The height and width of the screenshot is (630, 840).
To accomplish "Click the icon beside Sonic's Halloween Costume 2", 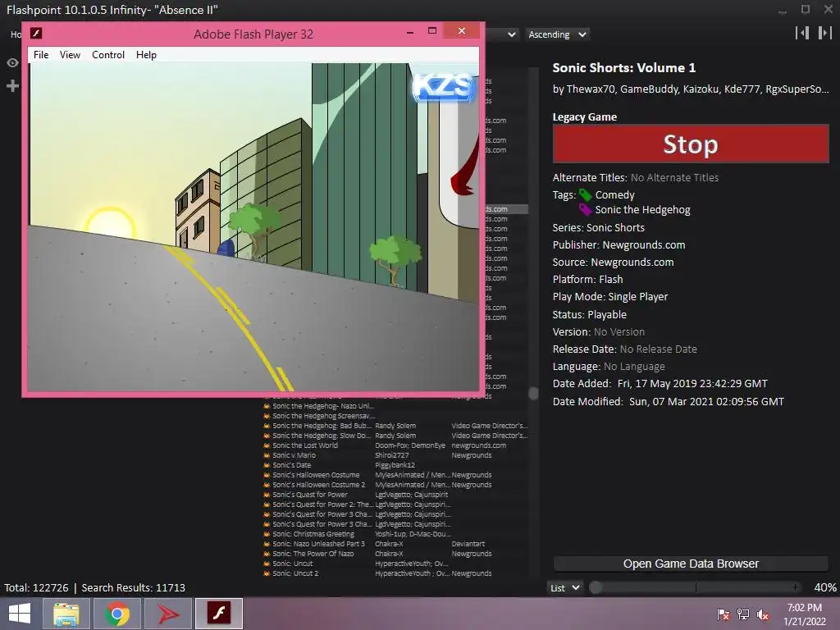I will point(267,485).
